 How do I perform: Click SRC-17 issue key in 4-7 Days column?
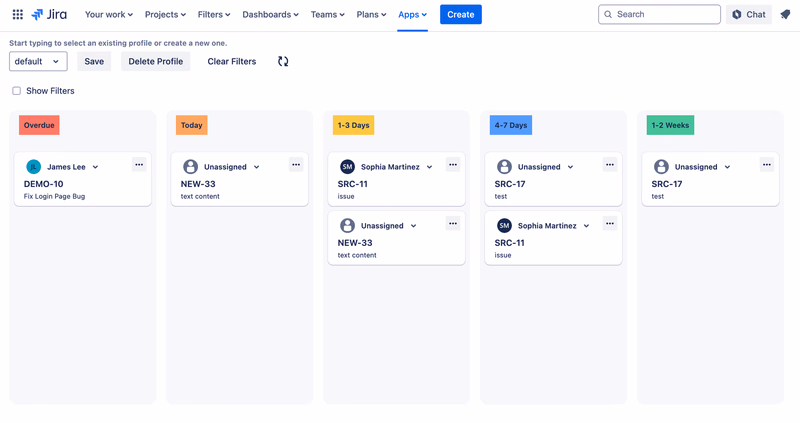510,184
